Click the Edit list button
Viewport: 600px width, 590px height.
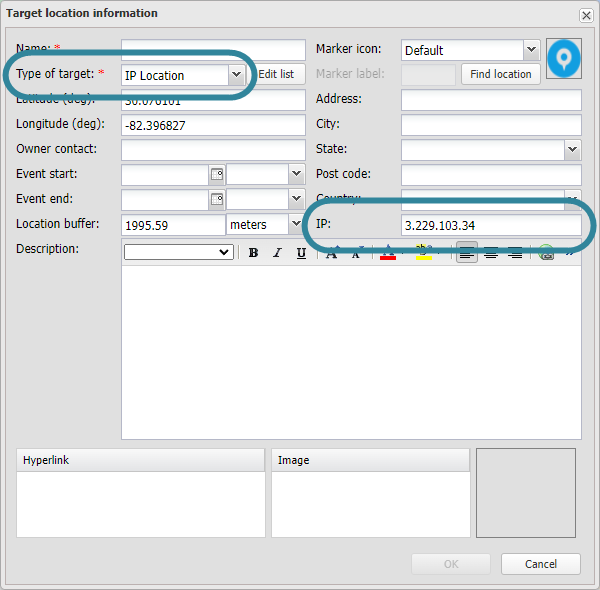coord(276,74)
